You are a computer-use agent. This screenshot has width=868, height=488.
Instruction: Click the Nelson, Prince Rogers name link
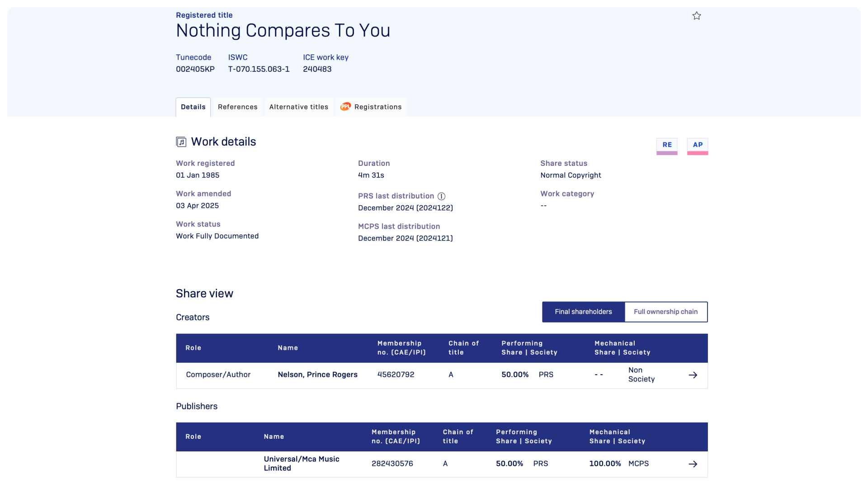click(317, 375)
